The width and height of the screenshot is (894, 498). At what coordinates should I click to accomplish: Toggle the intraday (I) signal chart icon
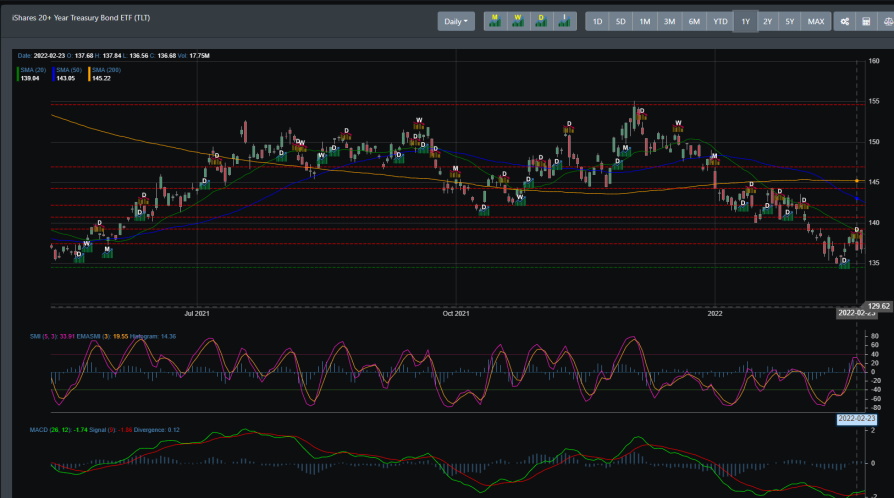pyautogui.click(x=564, y=22)
